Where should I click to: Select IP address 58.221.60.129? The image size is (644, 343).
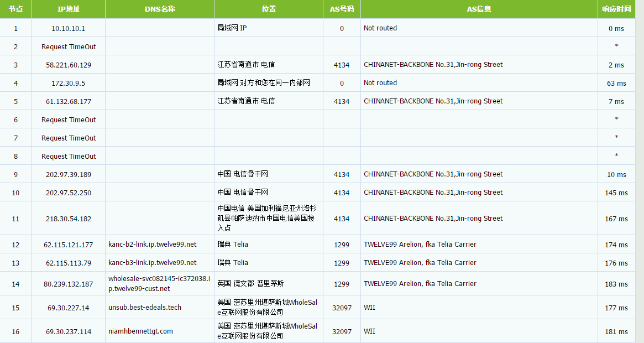pyautogui.click(x=69, y=65)
